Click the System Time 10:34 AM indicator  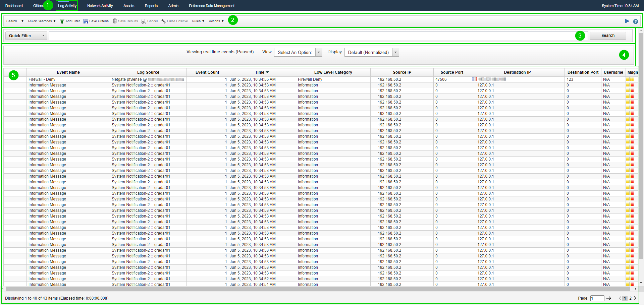[620, 6]
